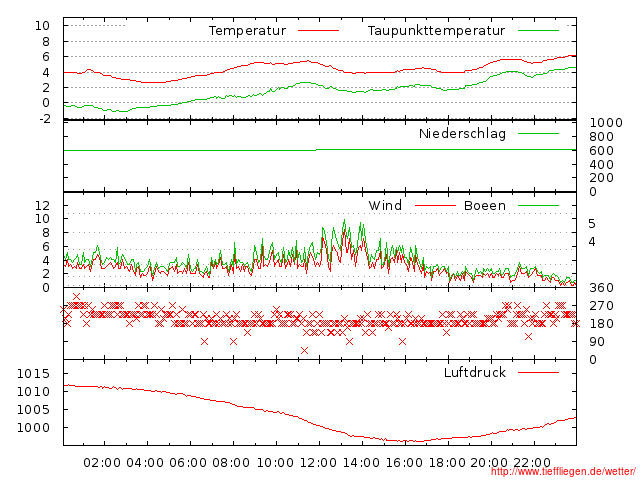Image resolution: width=640 pixels, height=480 pixels.
Task: Click the 200 precipitation axis label
Action: (601, 178)
